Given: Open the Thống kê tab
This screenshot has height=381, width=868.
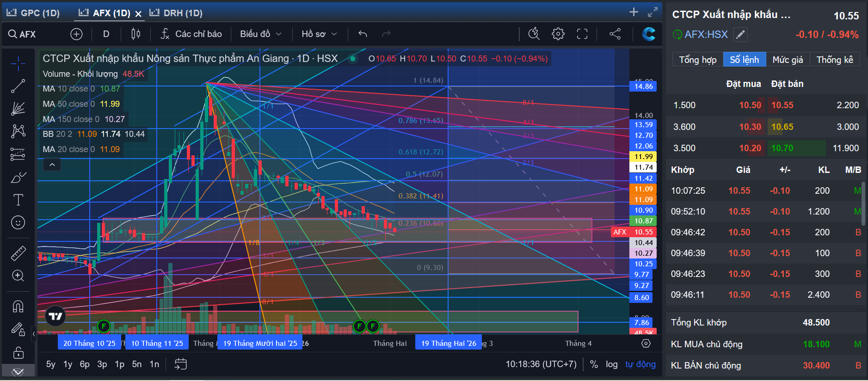Looking at the screenshot, I should click(835, 60).
